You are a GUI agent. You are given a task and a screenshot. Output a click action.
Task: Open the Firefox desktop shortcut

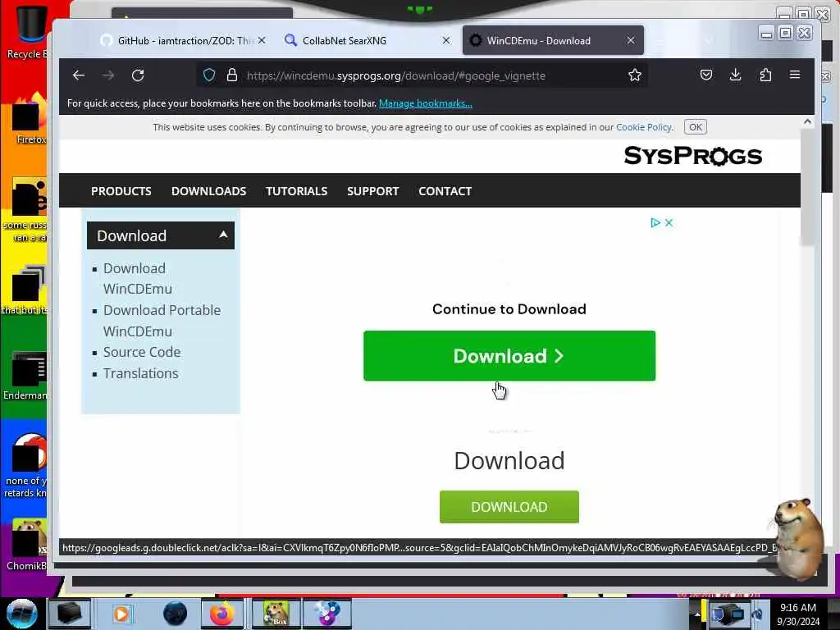click(27, 121)
